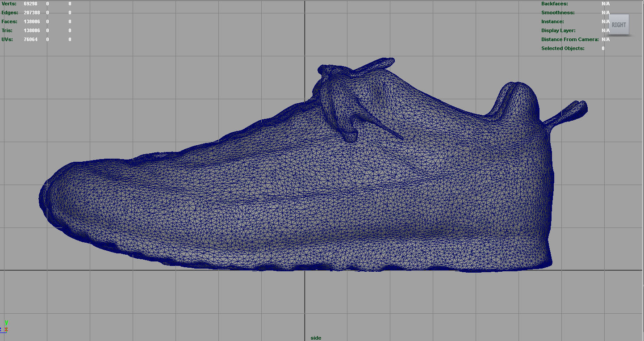
Task: Click the 'Verts:' heads-up display label
Action: (x=8, y=4)
